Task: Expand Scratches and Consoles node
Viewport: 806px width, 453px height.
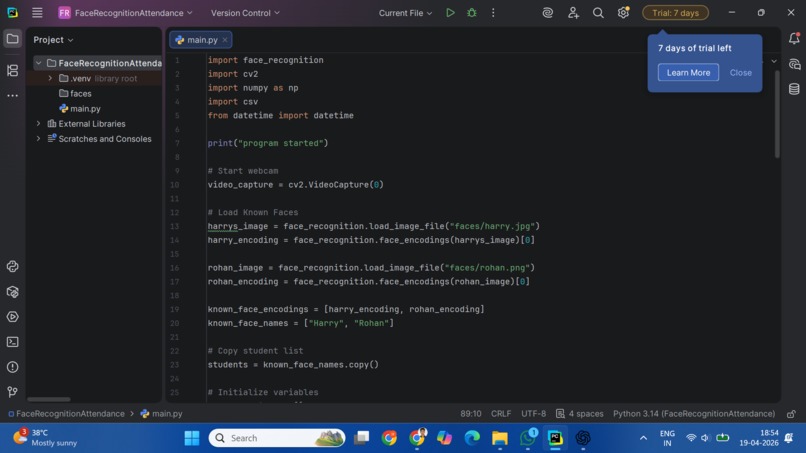Action: (39, 138)
